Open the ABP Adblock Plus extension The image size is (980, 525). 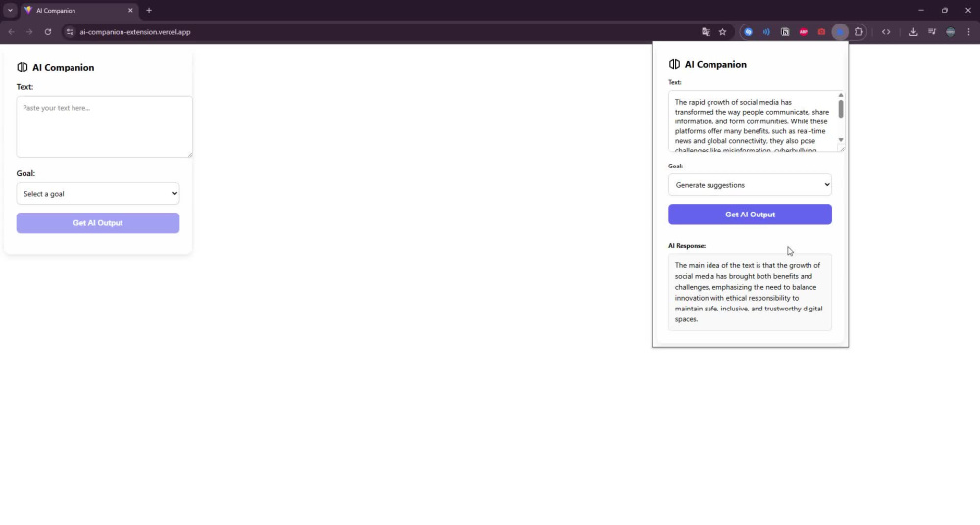[x=804, y=32]
